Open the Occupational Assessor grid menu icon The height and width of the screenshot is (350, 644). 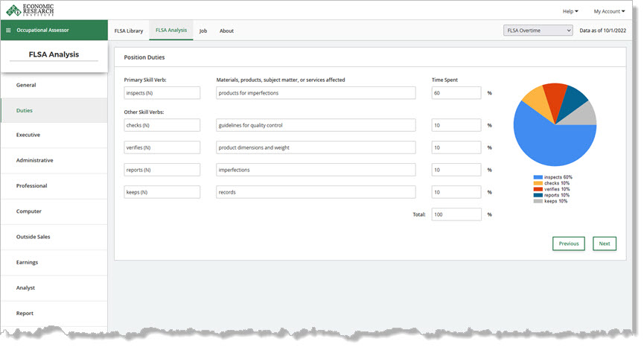8,30
